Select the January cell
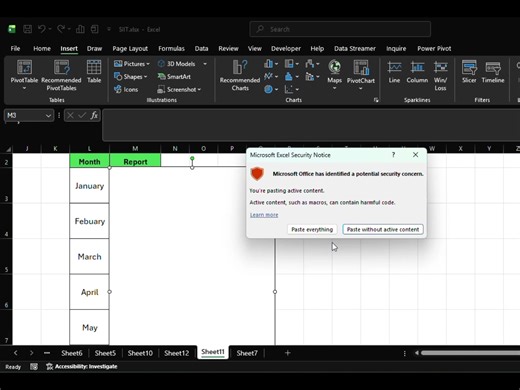The height and width of the screenshot is (390, 520). 89,186
